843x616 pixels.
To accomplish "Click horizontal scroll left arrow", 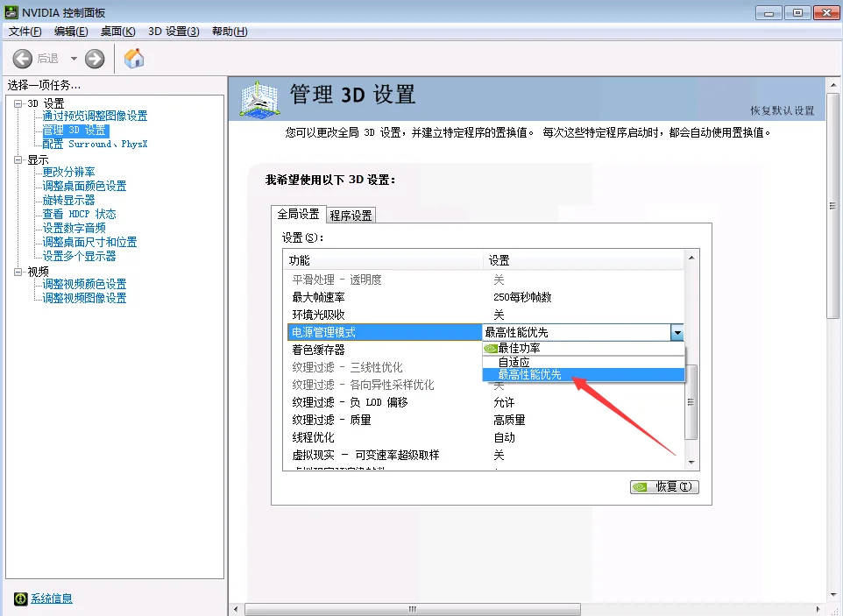I will (x=236, y=610).
